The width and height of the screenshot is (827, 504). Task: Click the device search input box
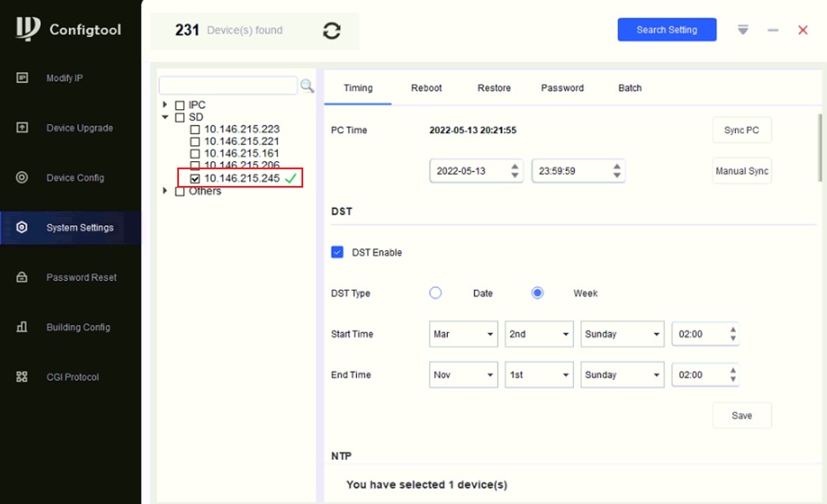[228, 85]
